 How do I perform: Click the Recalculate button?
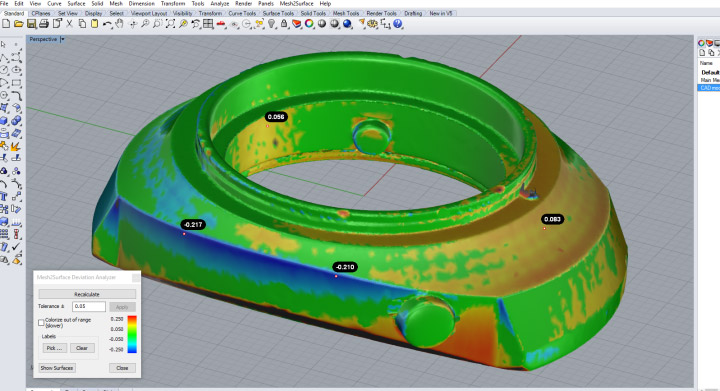click(87, 294)
